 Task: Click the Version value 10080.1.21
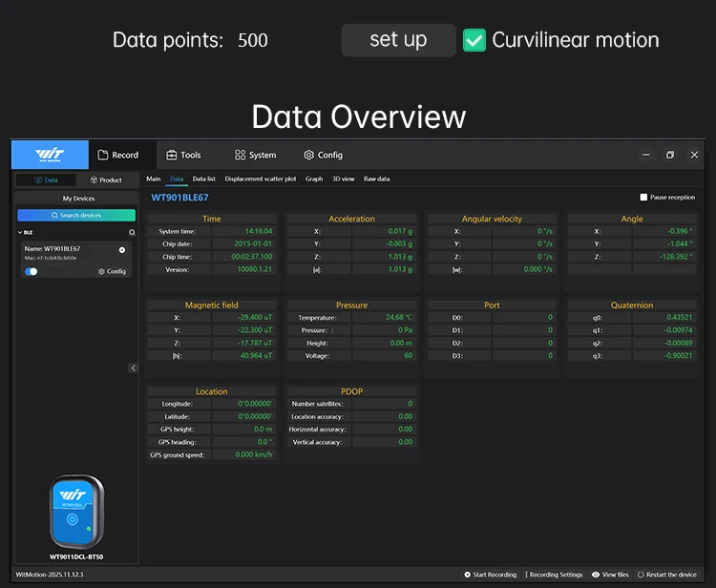(254, 269)
